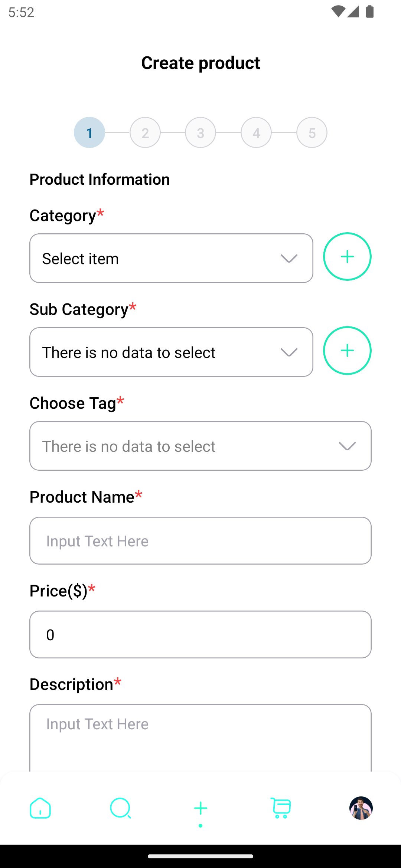Go to step 1 in progress stepper
401x868 pixels.
click(x=89, y=133)
